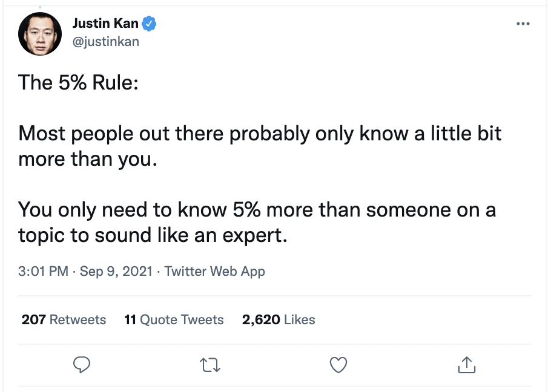The height and width of the screenshot is (392, 551).
Task: View the 207 Retweets list
Action: coord(64,319)
